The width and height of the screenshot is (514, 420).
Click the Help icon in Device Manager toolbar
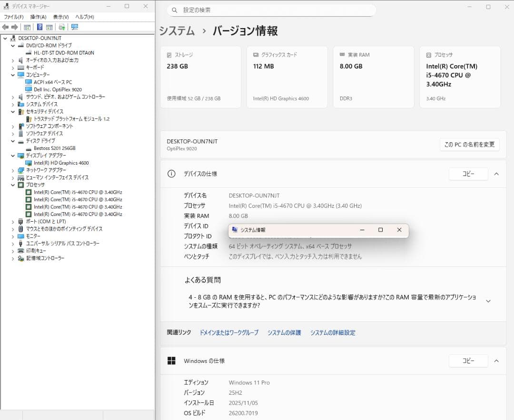click(40, 27)
